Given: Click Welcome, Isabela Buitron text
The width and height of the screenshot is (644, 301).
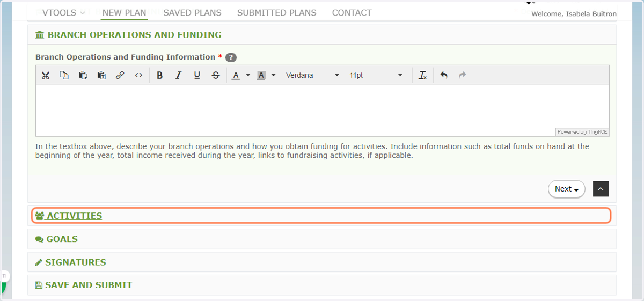Looking at the screenshot, I should 574,14.
